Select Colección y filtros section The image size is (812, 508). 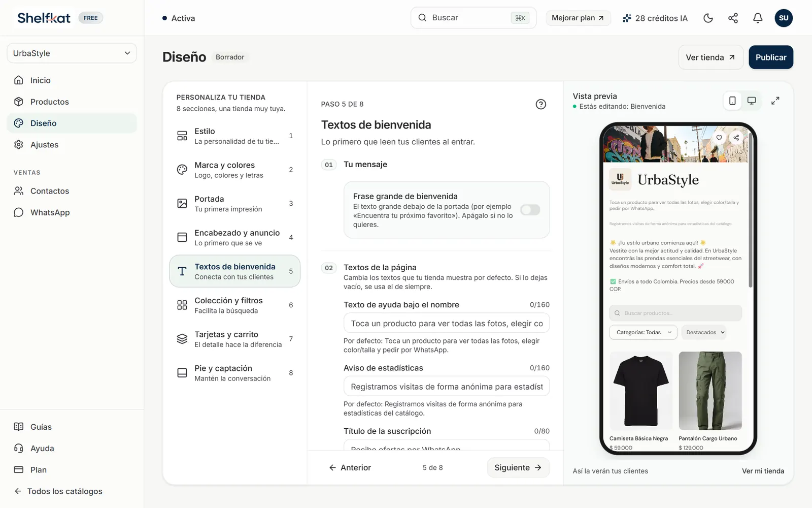click(234, 305)
